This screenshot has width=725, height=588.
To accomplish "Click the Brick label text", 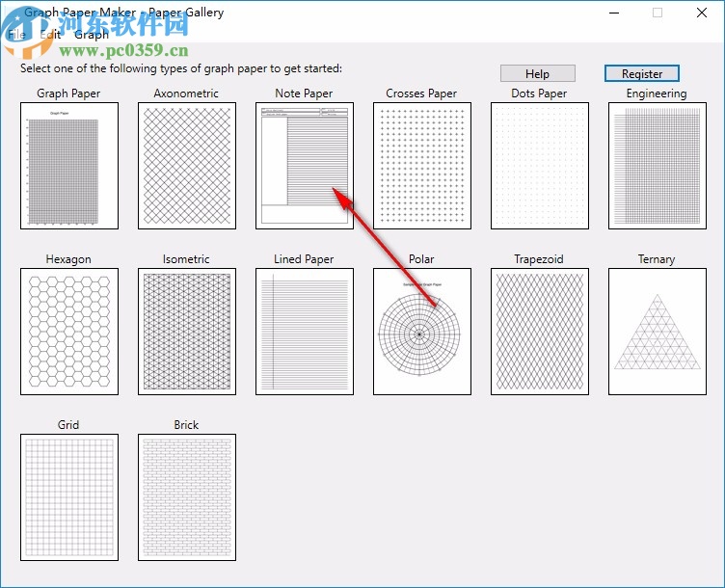I will click(186, 425).
